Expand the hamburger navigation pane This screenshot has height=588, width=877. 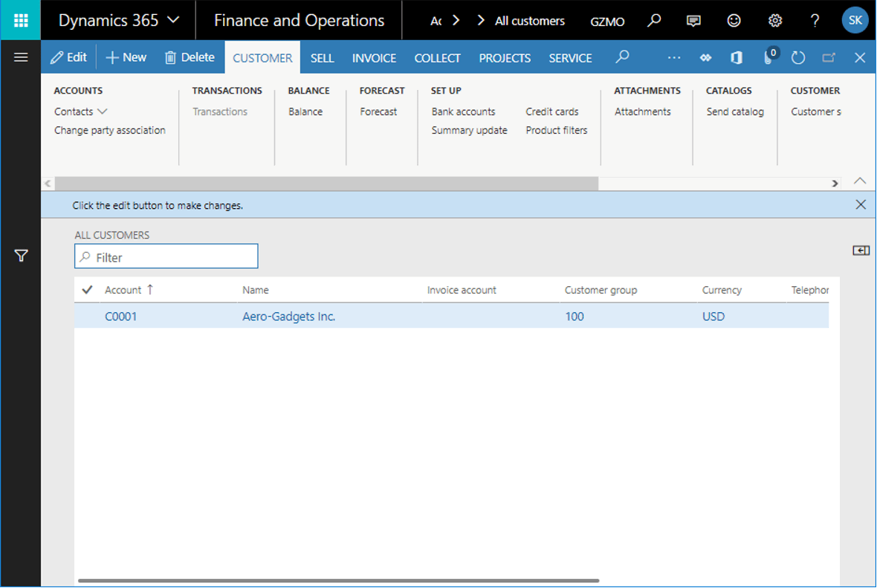point(21,57)
